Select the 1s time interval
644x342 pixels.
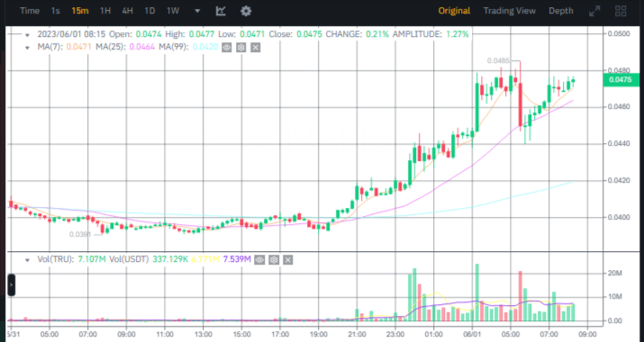point(56,11)
